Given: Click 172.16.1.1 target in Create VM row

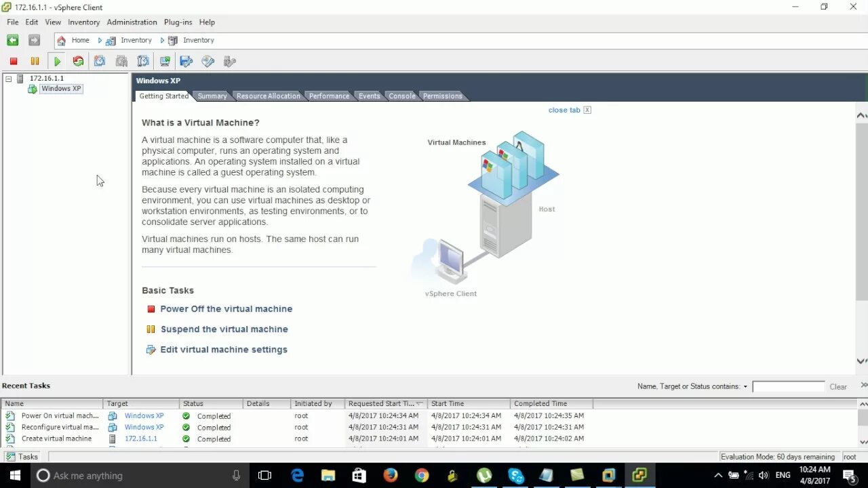Looking at the screenshot, I should [x=140, y=439].
